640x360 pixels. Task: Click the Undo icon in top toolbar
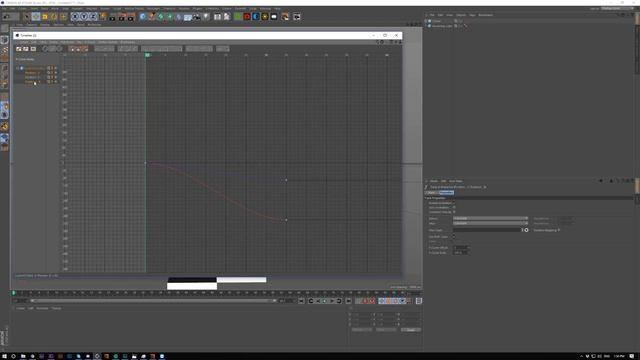click(7, 16)
